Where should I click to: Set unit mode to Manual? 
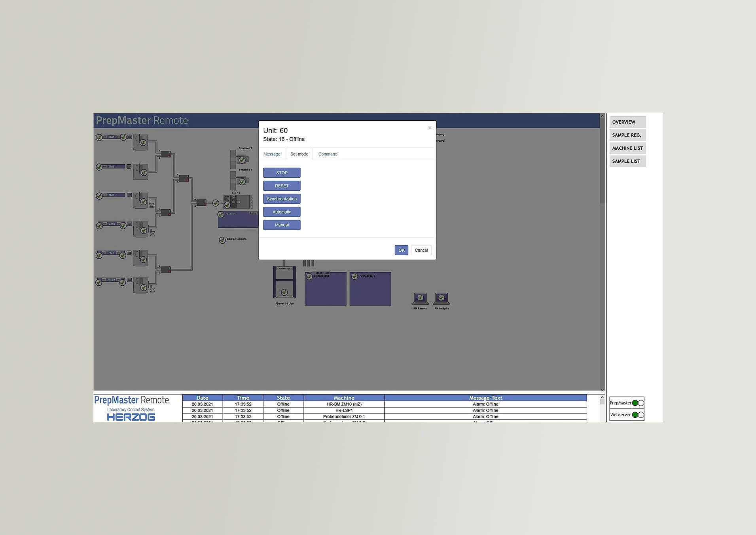click(282, 225)
